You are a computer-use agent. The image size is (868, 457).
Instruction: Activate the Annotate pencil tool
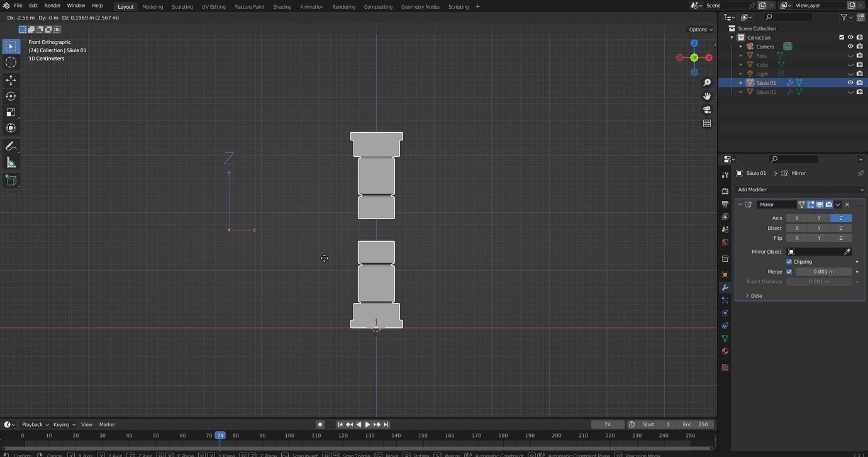11,146
